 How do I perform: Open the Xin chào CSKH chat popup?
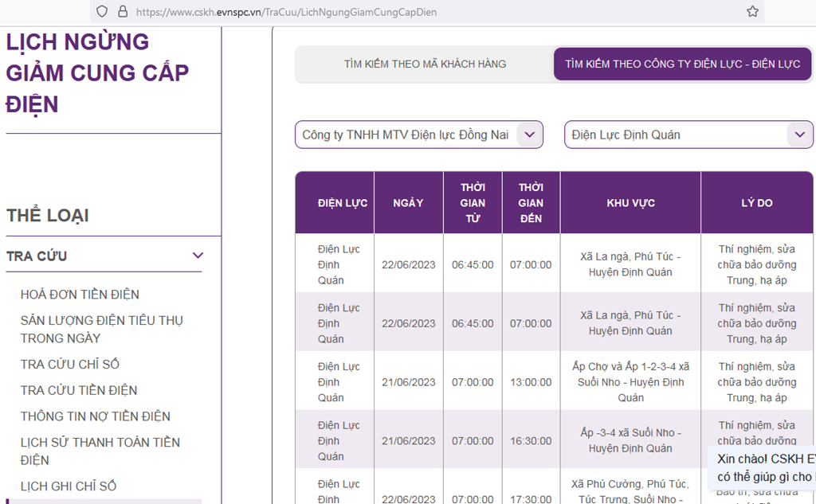(762, 467)
